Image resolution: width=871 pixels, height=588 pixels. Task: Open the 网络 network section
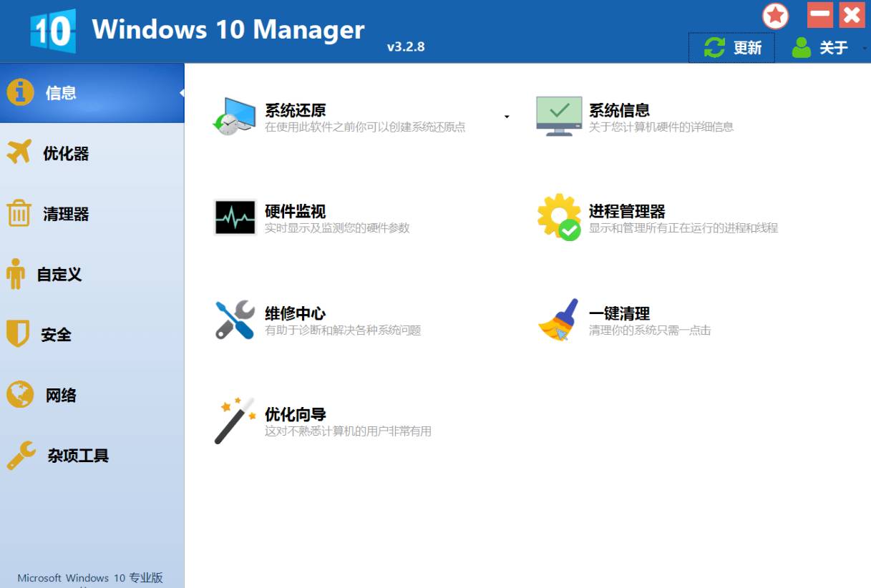pyautogui.click(x=59, y=395)
